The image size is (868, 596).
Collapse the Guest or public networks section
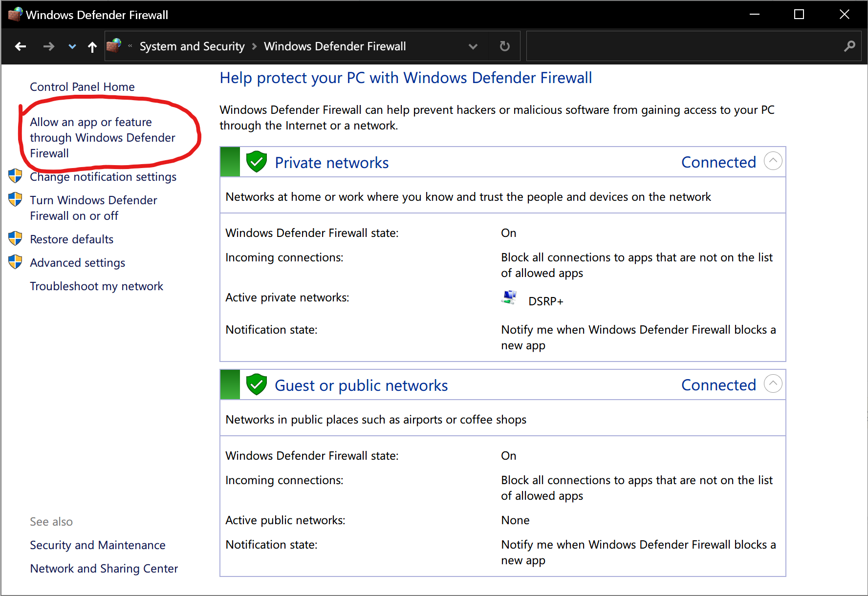click(x=773, y=384)
